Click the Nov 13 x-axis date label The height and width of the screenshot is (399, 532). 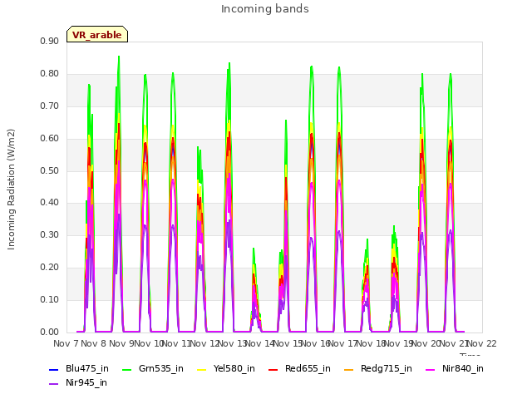[232, 343]
